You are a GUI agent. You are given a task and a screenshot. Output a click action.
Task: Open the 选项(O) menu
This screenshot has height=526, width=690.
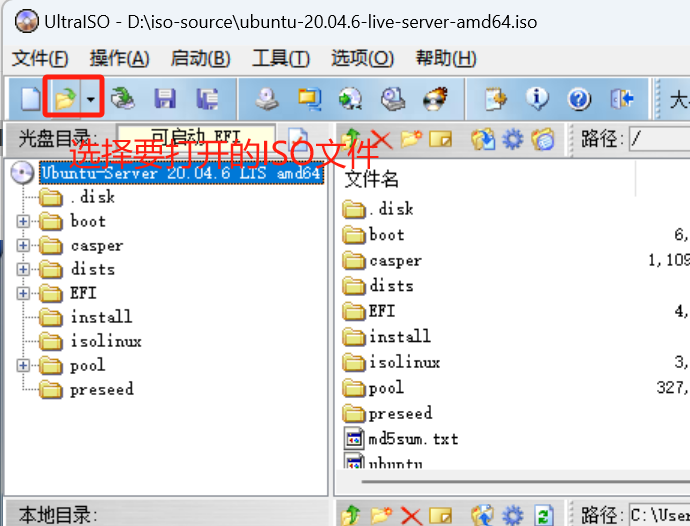click(362, 58)
